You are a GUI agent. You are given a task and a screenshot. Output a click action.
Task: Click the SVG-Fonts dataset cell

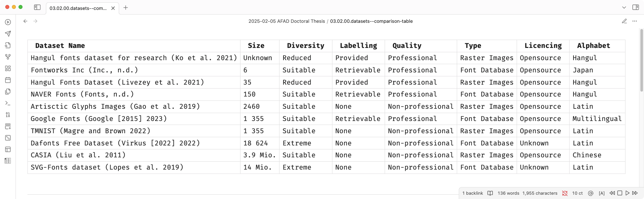134,167
